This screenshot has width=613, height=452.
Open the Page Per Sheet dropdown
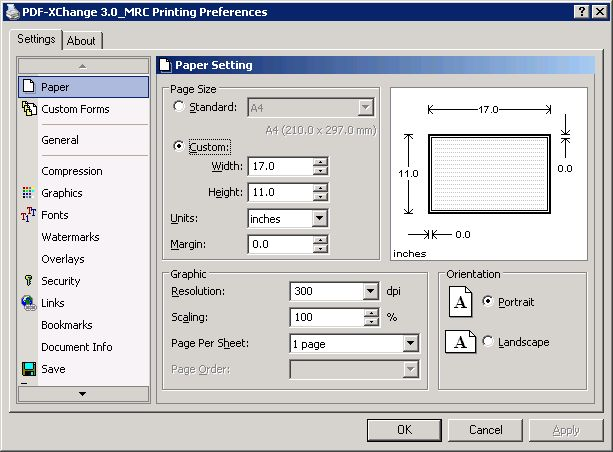[x=410, y=343]
